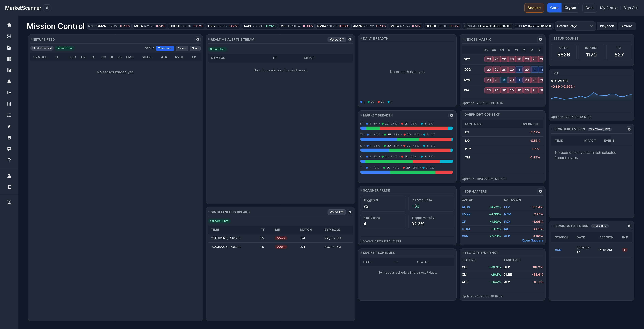Open Setups Feed settings gear
The height and width of the screenshot is (329, 644).
tap(198, 40)
